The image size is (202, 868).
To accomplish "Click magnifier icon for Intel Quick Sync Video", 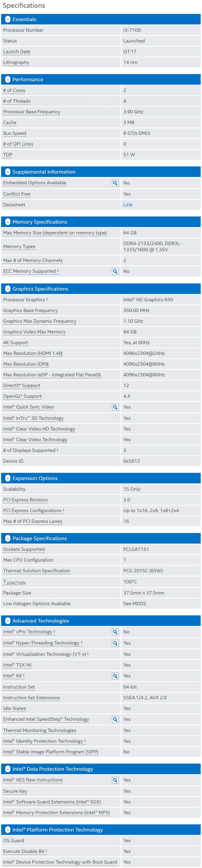I will (115, 407).
